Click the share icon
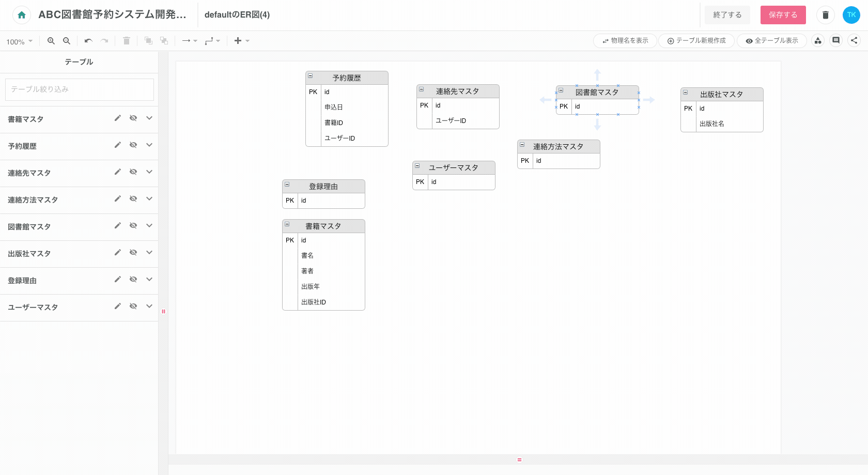Viewport: 868px width, 475px height. (854, 40)
